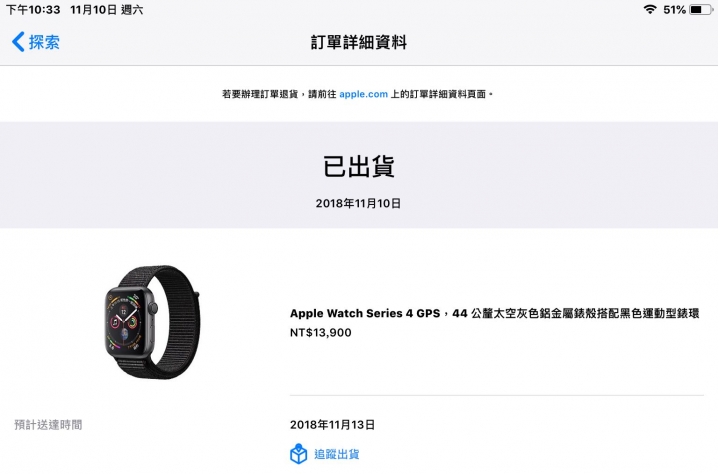Viewport: 720px width, 474px height.
Task: Open the apple.com link
Action: (363, 94)
